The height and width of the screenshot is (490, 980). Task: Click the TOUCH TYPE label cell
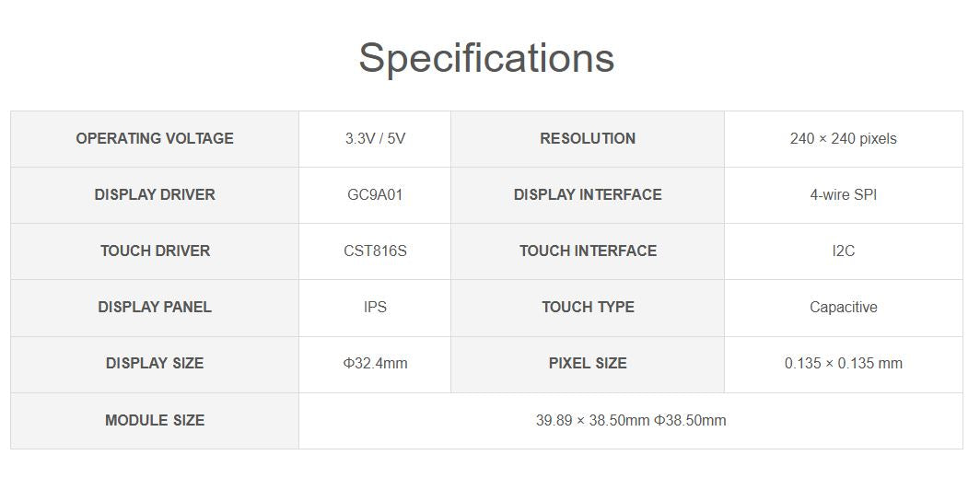tap(588, 307)
